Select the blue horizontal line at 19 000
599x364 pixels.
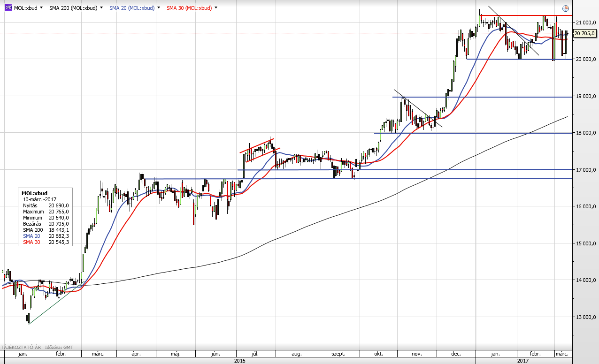[482, 97]
